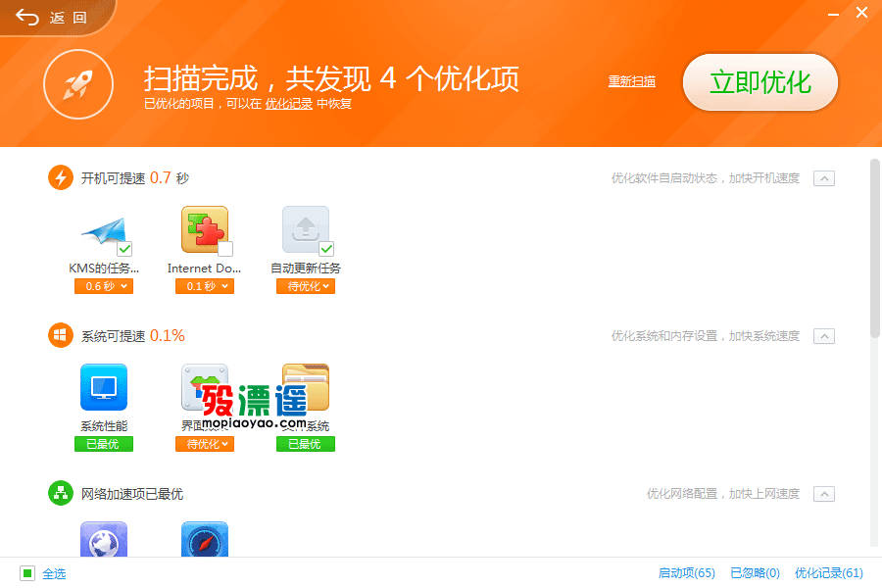Click the vertical scrollbar thumb
882x588 pixels.
tap(875, 249)
